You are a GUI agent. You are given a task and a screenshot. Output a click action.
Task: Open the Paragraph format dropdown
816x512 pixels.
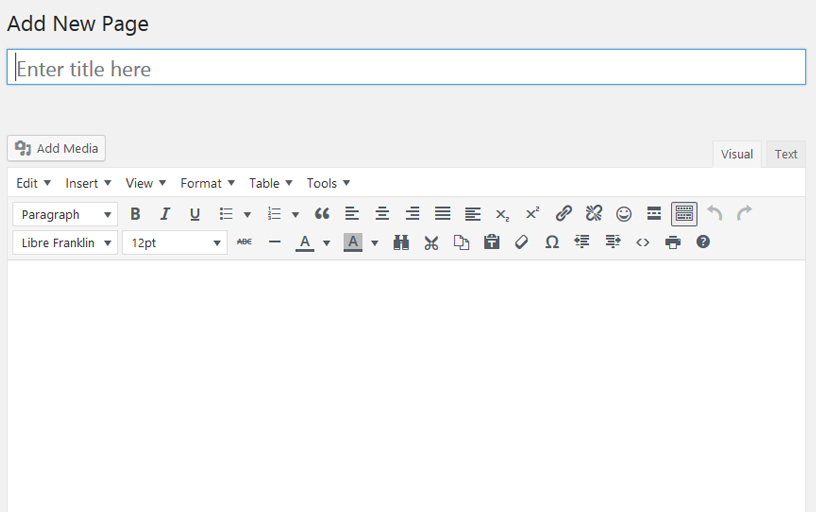pyautogui.click(x=66, y=214)
